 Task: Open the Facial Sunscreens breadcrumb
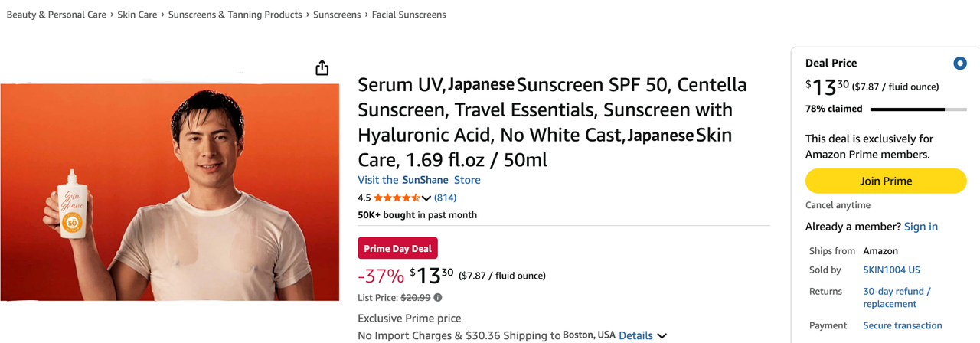coord(409,15)
